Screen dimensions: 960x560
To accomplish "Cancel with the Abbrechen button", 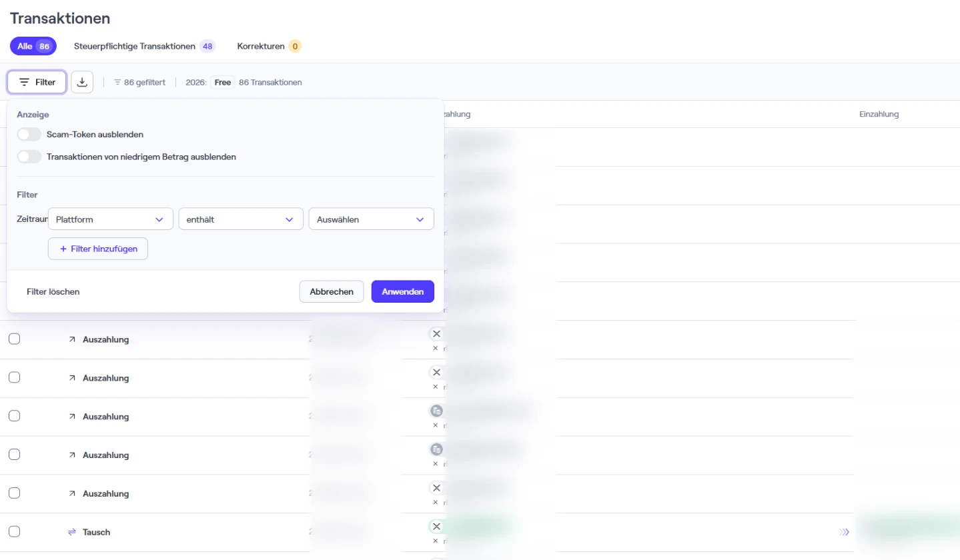I will 332,291.
